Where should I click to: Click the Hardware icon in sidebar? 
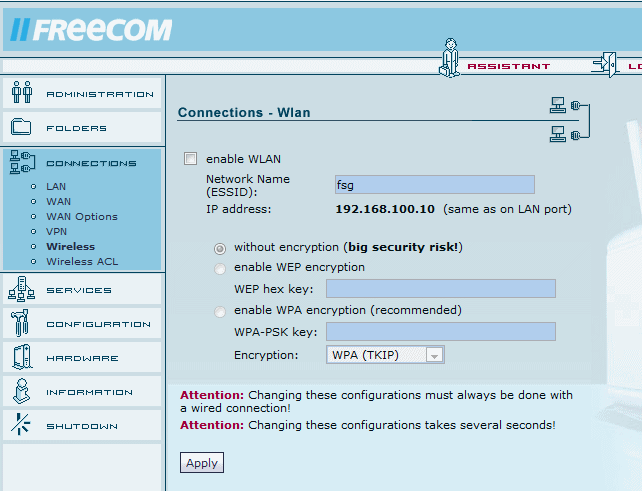click(21, 357)
